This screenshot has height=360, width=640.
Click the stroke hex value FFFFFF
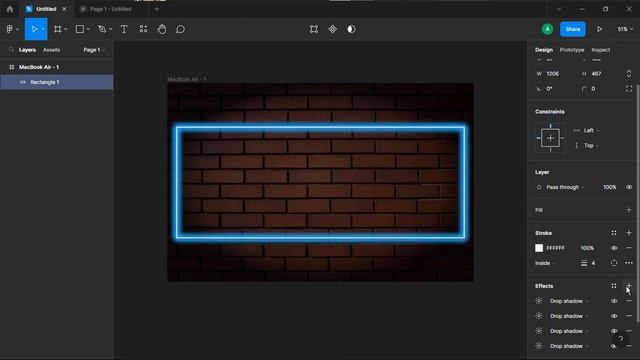[555, 248]
